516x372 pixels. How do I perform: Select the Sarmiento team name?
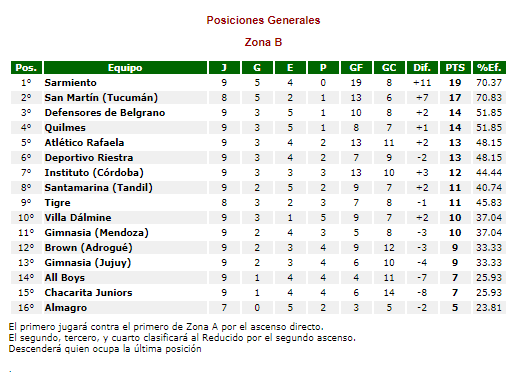[x=71, y=83]
